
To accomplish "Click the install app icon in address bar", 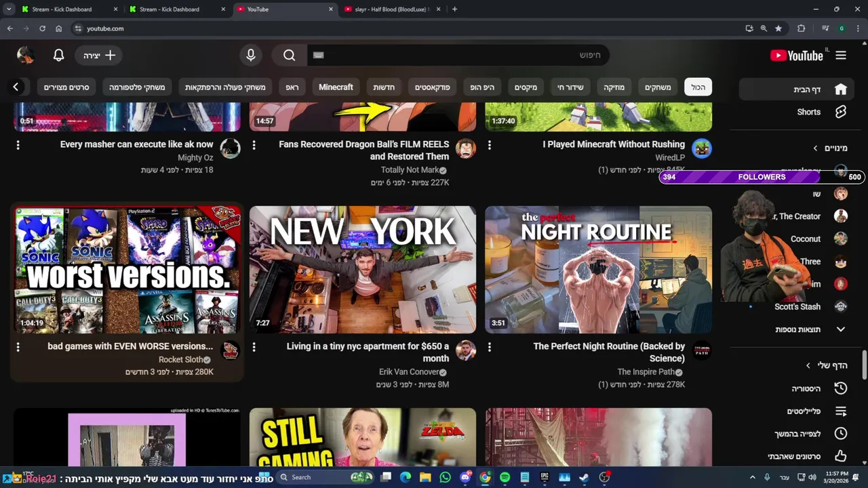I will click(749, 28).
